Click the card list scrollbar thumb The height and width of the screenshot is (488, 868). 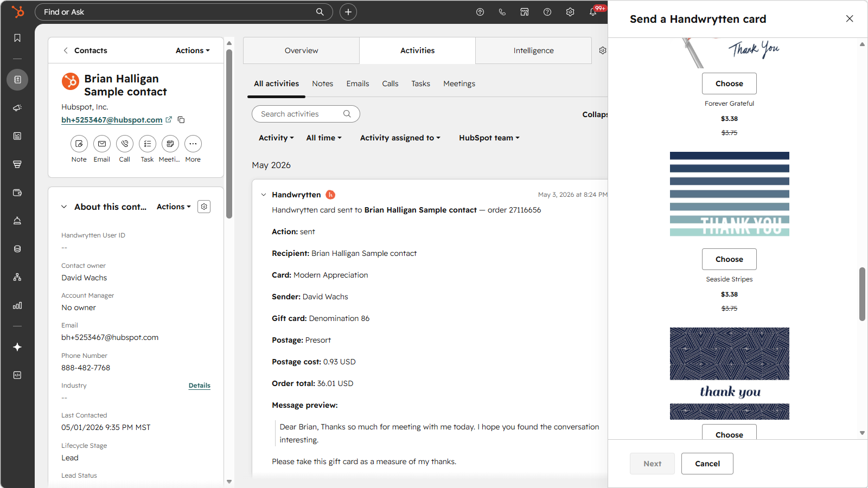click(x=862, y=294)
